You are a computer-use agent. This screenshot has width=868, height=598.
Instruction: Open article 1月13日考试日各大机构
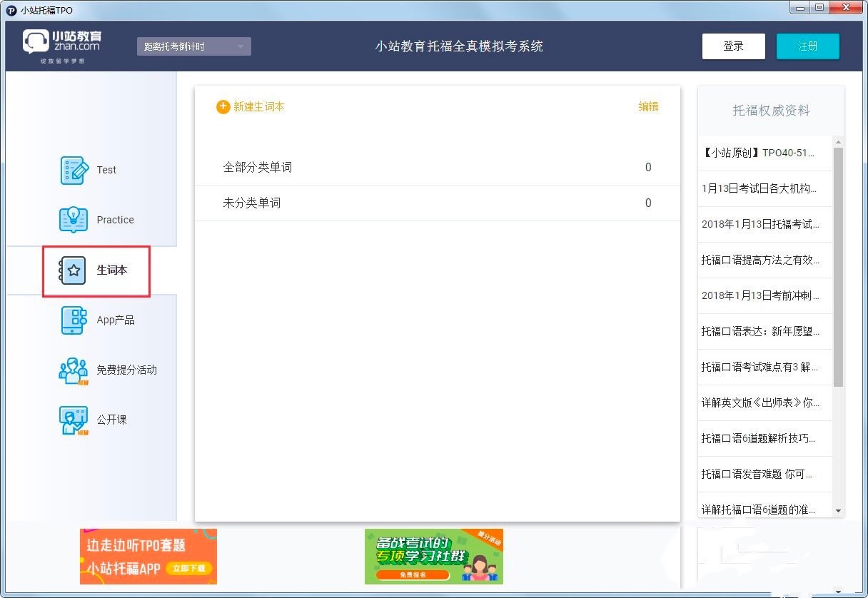coord(765,189)
